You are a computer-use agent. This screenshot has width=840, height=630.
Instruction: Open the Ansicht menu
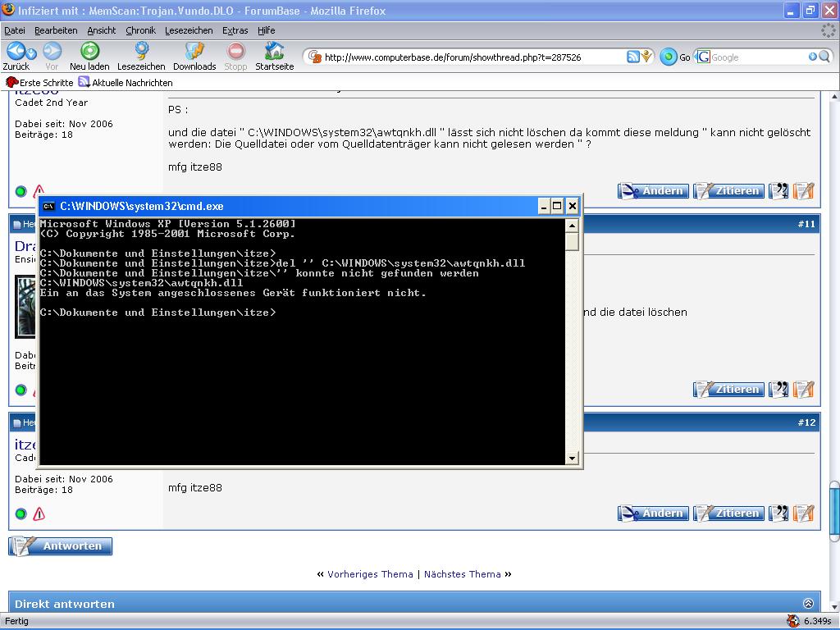tap(101, 30)
